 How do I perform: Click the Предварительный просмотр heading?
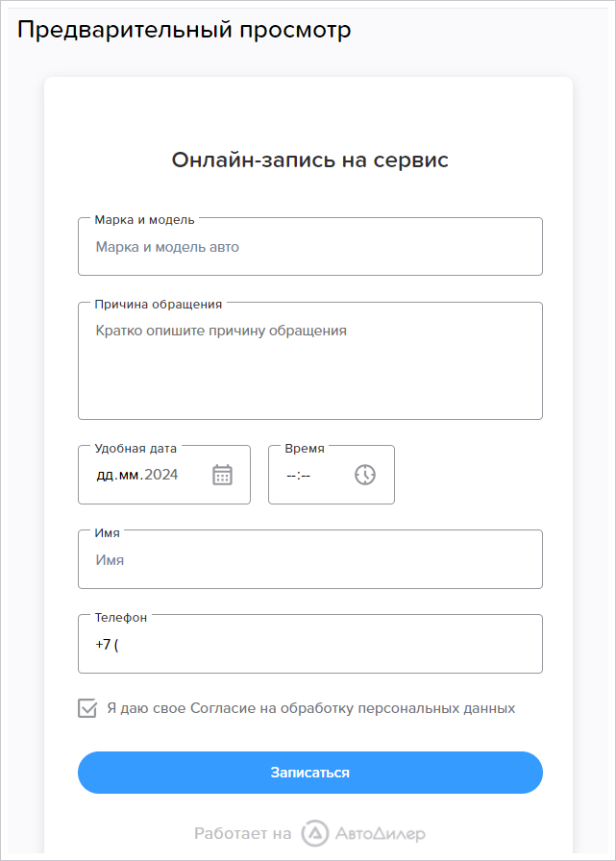(x=184, y=30)
